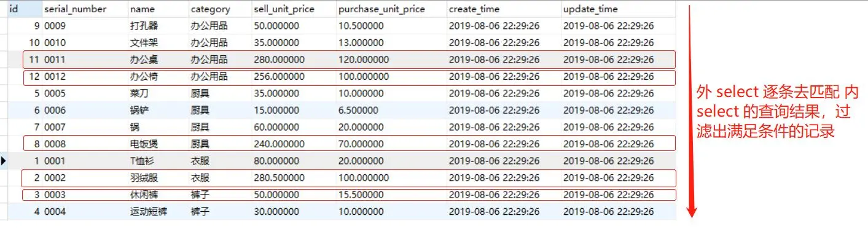Select the name cell 文件架
868x232 pixels.
(x=144, y=42)
